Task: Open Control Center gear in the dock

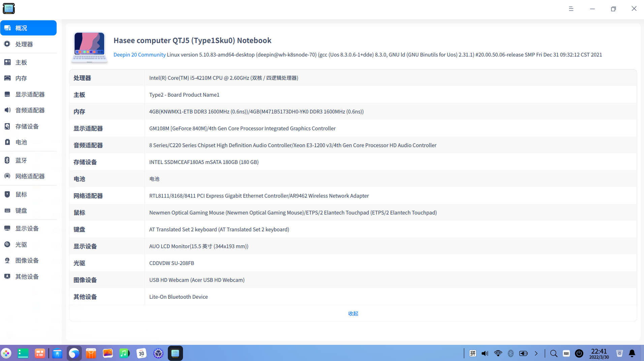Action: point(158,353)
